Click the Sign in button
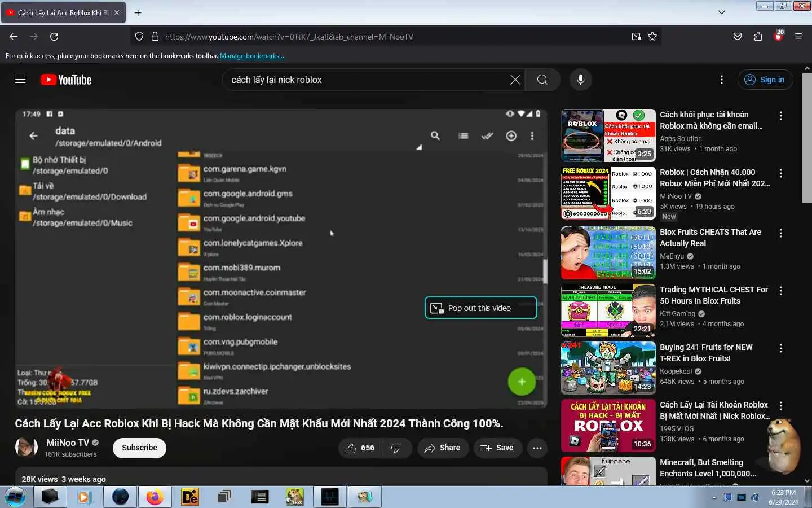Image resolution: width=812 pixels, height=508 pixels. pyautogui.click(x=765, y=80)
